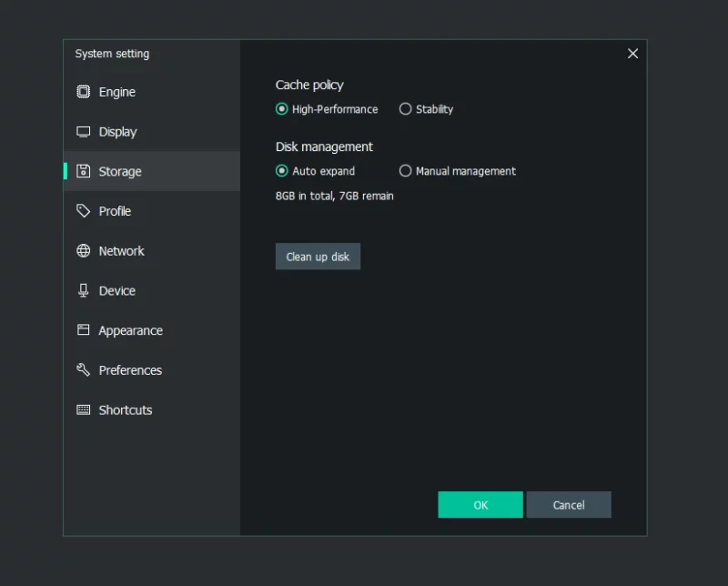728x586 pixels.
Task: Click the Appearance window icon
Action: tap(83, 329)
